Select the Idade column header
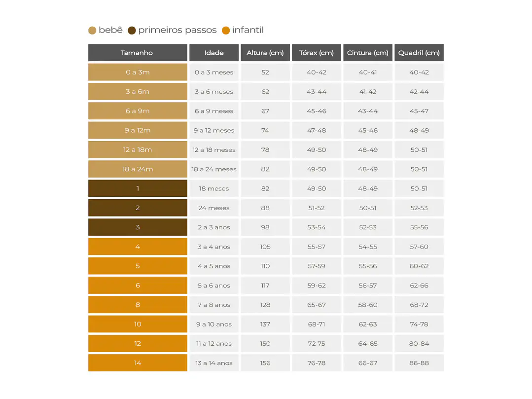Viewport: 532px width, 399px height. tap(214, 53)
